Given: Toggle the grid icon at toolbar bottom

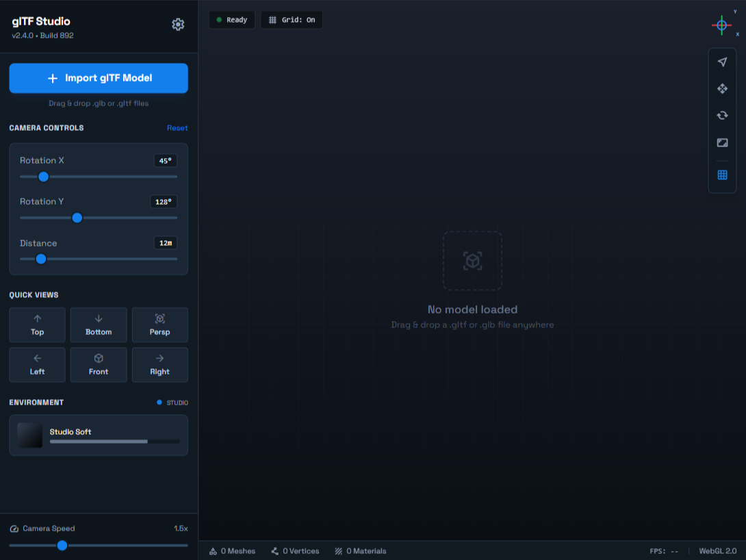Looking at the screenshot, I should pos(722,175).
